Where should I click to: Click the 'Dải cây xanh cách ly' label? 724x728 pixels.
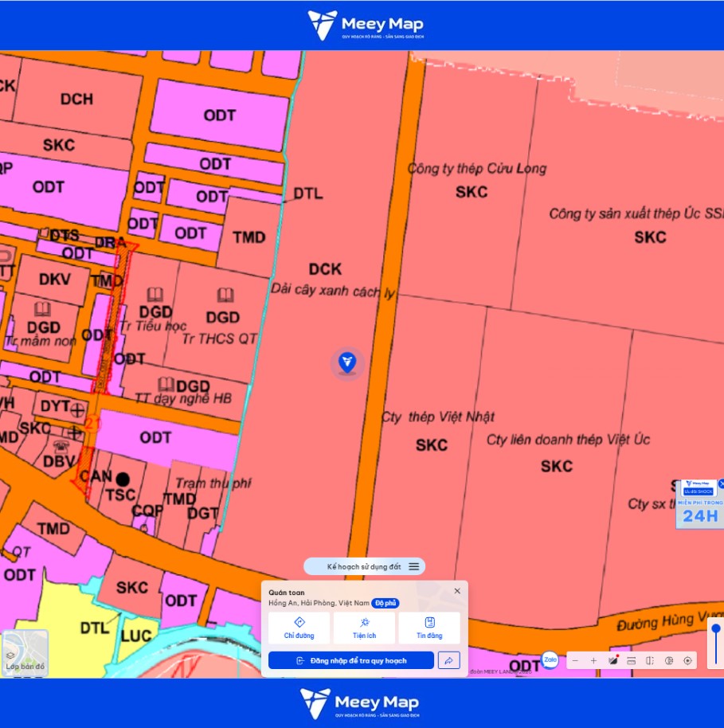coord(333,290)
